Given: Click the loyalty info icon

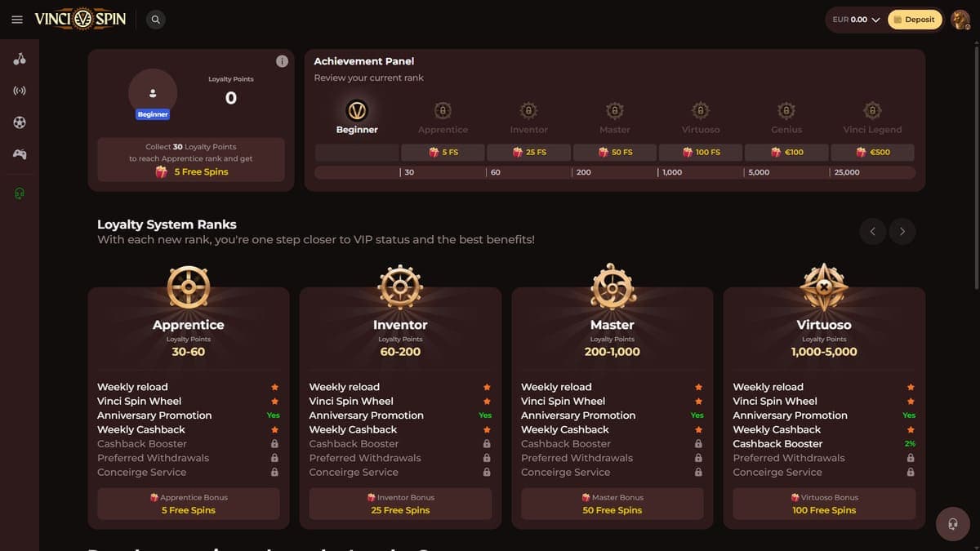Looking at the screenshot, I should [x=282, y=61].
